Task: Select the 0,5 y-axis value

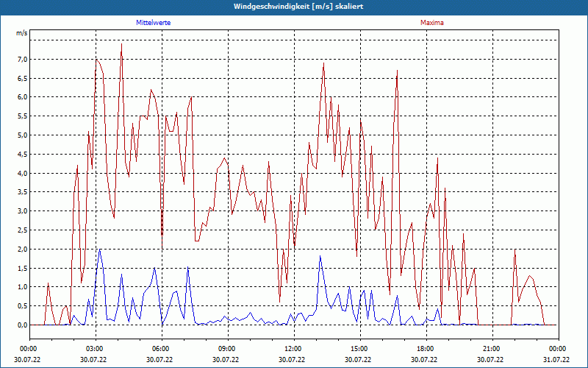Action: tap(22, 306)
